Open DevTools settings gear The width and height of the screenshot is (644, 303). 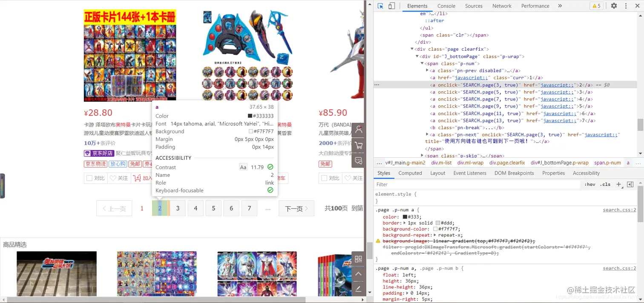pos(613,6)
